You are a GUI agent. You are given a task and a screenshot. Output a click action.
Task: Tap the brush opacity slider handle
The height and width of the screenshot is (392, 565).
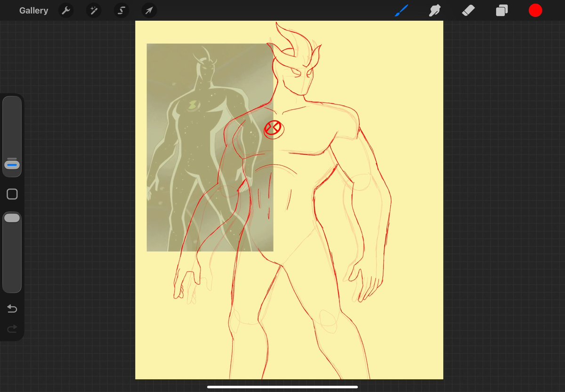pos(12,217)
